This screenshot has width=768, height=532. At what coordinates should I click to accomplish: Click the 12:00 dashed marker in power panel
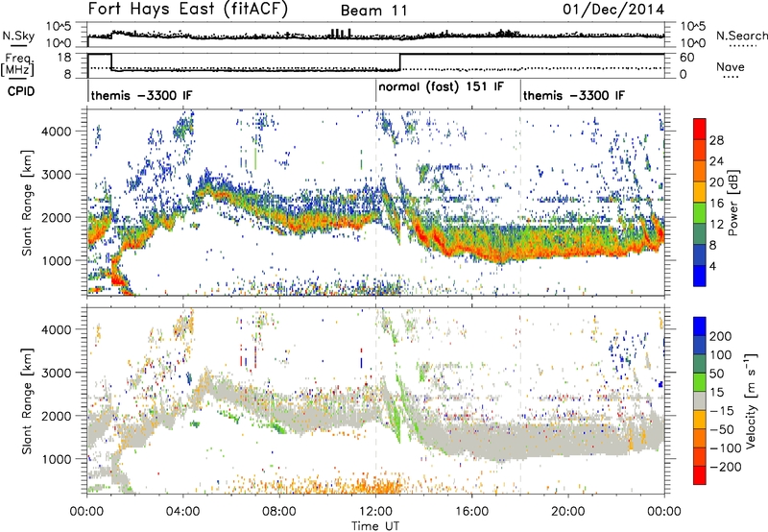click(x=376, y=203)
